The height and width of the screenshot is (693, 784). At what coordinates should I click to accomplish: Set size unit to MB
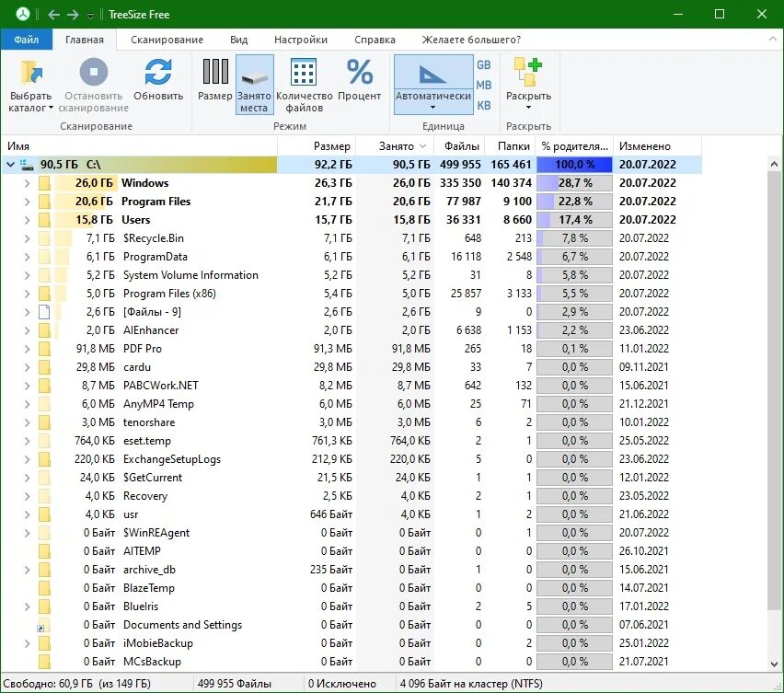(x=483, y=85)
